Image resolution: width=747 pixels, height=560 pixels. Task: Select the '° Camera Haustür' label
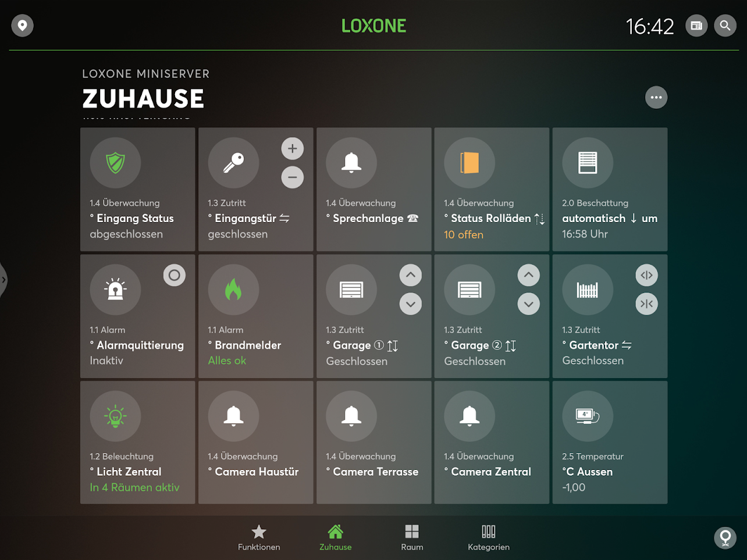(253, 472)
